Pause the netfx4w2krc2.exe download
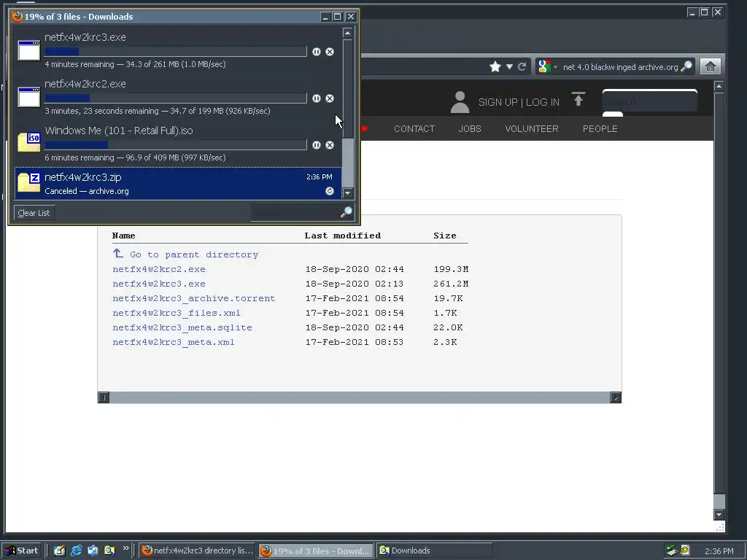 coord(317,98)
